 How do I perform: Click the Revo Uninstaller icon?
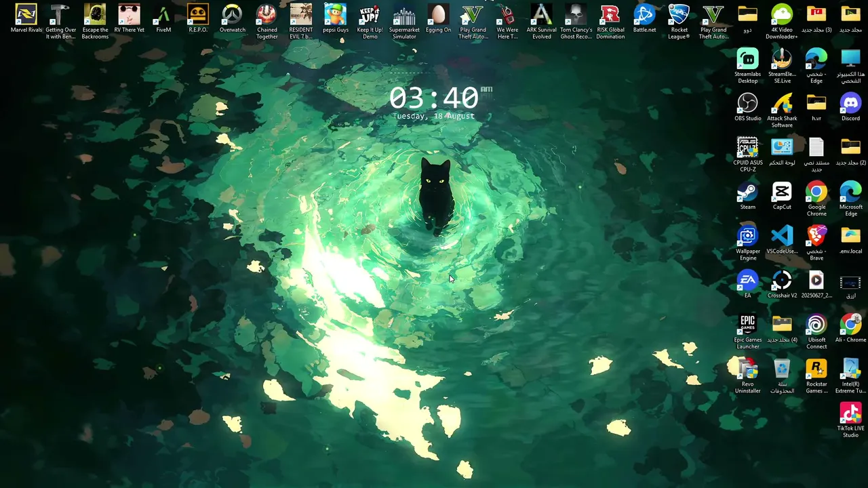click(x=747, y=375)
